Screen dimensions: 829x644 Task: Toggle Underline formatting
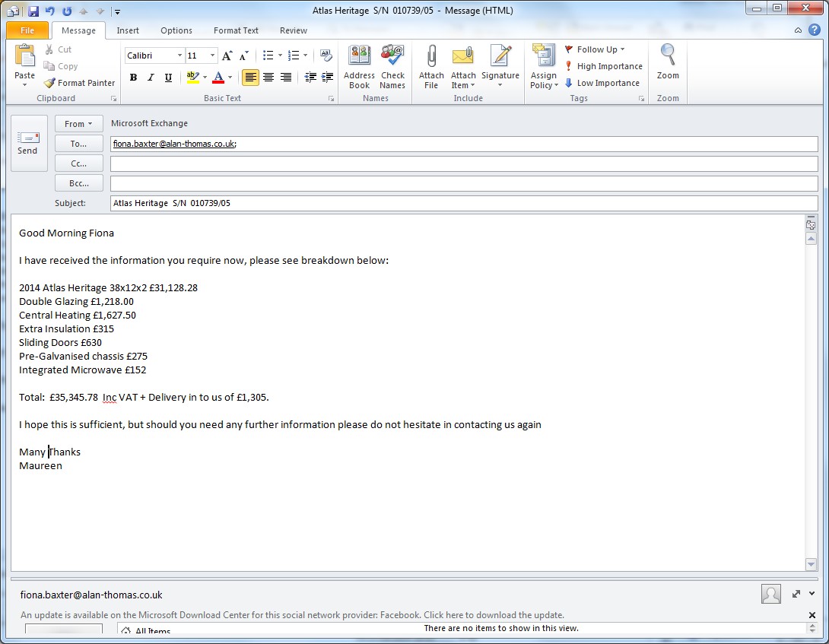(x=168, y=78)
